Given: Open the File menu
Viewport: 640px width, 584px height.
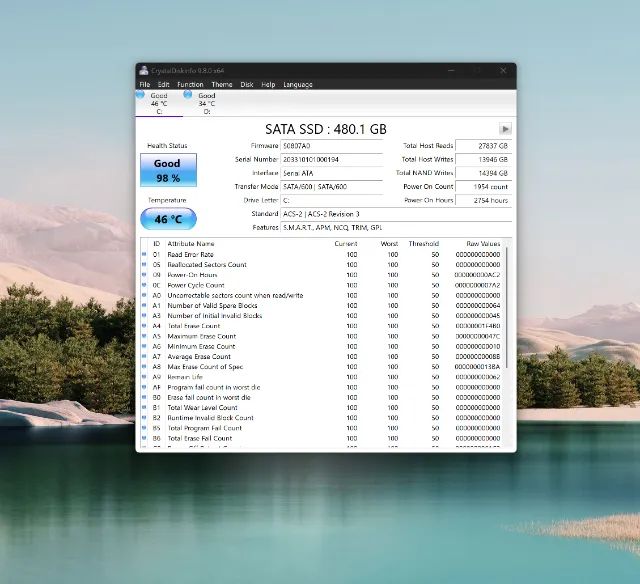Looking at the screenshot, I should [x=145, y=84].
